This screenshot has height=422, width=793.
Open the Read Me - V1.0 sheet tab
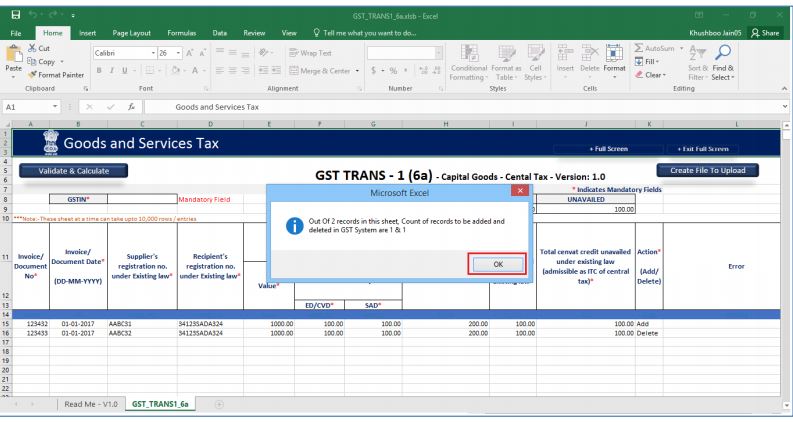coord(91,404)
